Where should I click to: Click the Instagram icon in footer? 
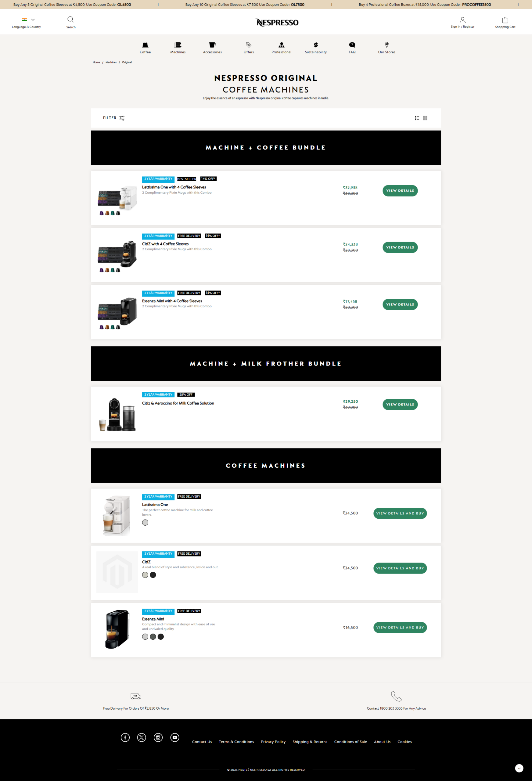click(x=158, y=737)
